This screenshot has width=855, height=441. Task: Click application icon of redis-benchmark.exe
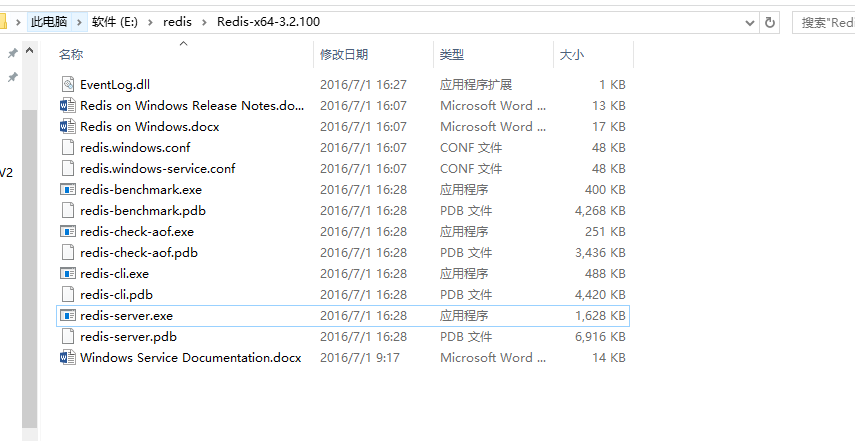[68, 190]
